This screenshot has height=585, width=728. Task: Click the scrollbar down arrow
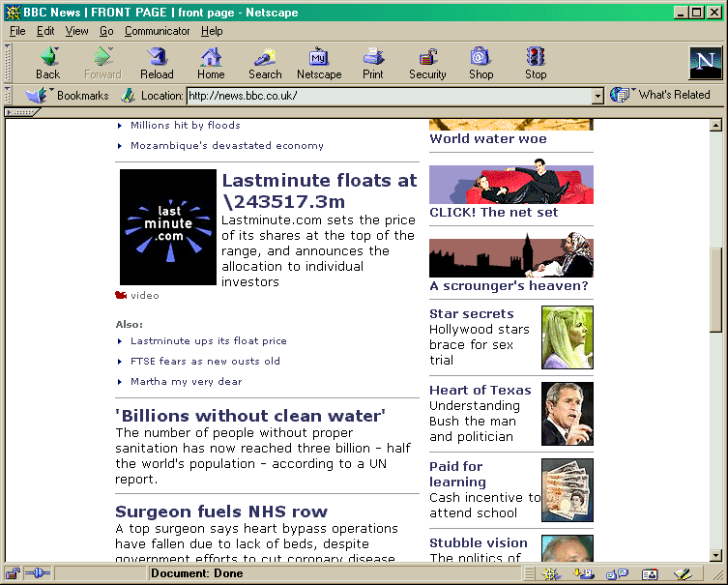point(715,555)
